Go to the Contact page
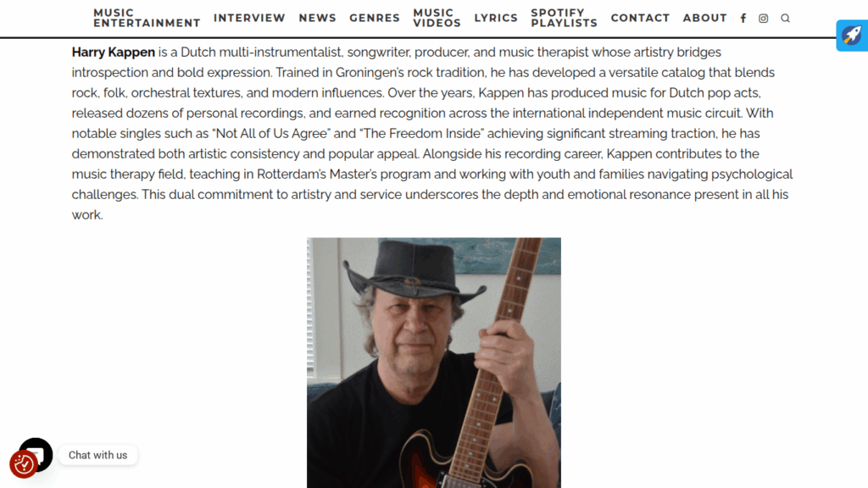This screenshot has height=488, width=868. pos(640,19)
